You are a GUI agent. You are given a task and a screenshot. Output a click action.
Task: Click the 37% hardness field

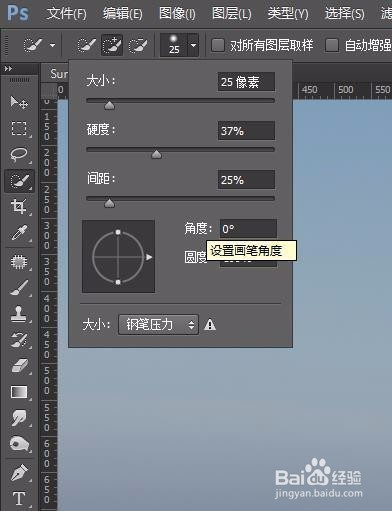[246, 131]
